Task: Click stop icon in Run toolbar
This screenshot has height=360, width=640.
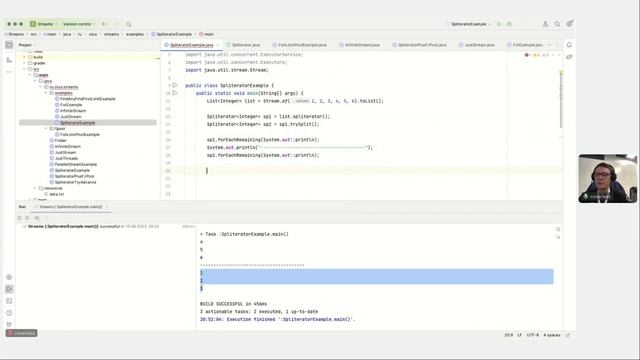Action: click(x=27, y=218)
